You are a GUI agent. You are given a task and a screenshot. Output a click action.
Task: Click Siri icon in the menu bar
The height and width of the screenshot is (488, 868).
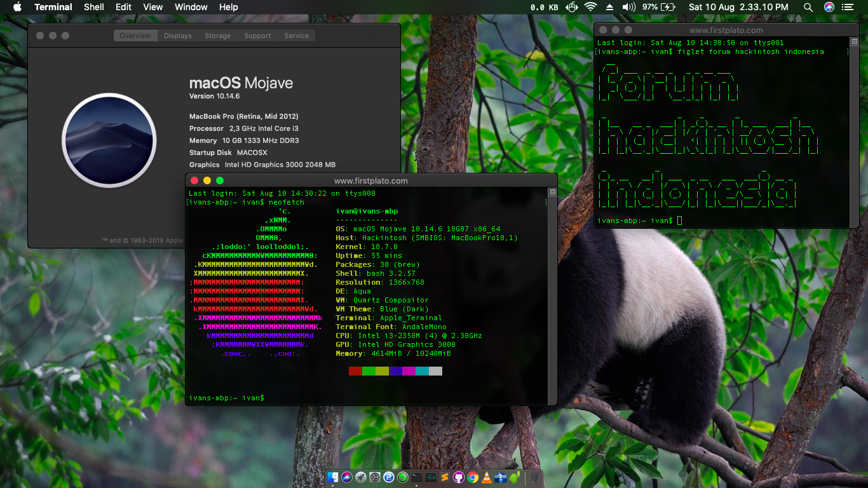[829, 7]
